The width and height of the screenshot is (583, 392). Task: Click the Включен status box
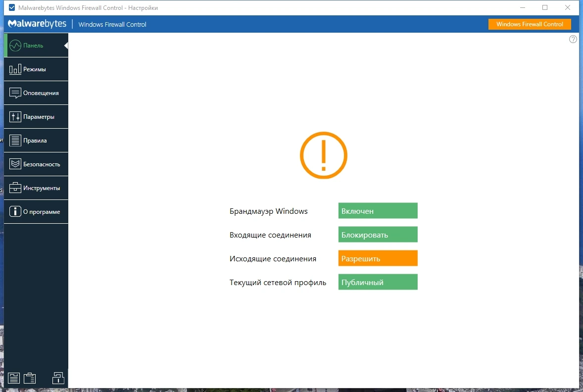pyautogui.click(x=378, y=211)
